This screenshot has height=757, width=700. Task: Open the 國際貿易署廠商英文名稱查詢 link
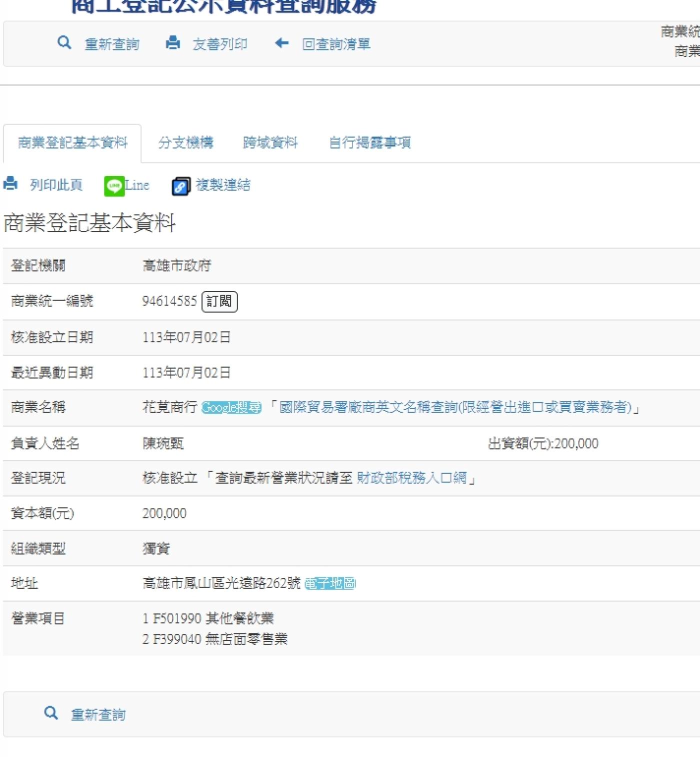[x=455, y=407]
